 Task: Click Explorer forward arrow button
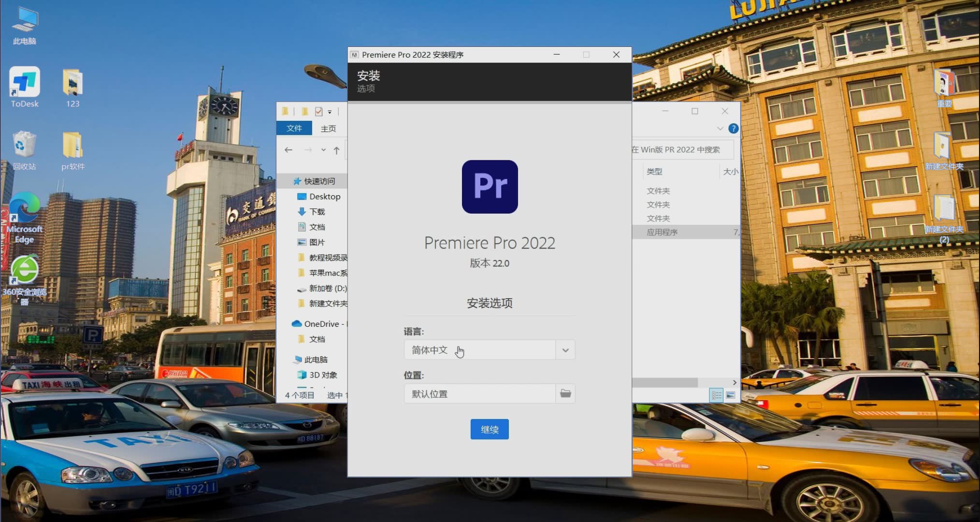(308, 150)
